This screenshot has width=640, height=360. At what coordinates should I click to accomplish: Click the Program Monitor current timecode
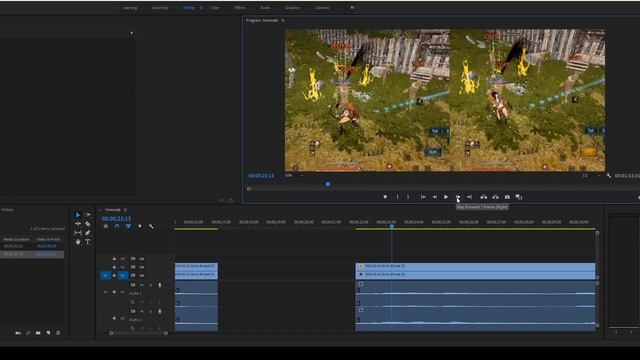(x=261, y=176)
